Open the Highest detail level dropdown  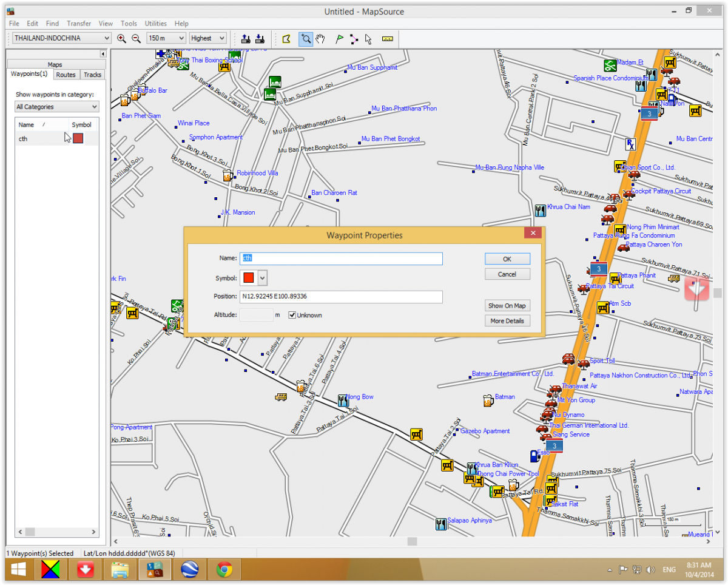(207, 38)
